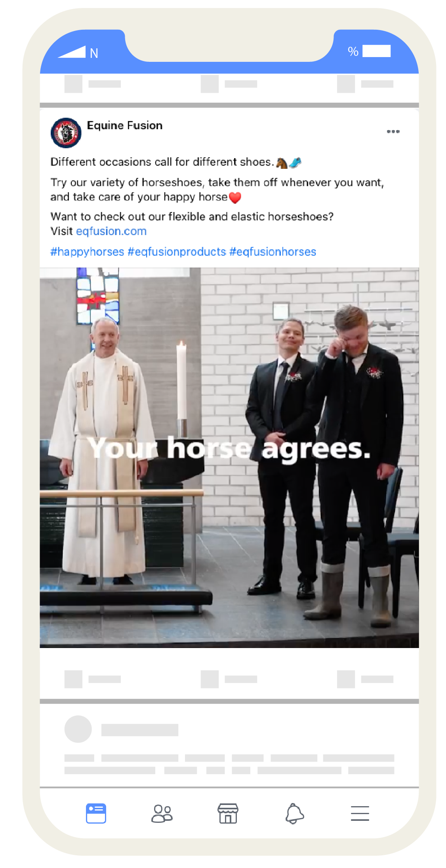Click the eqfusion.com link
446x868 pixels.
click(x=111, y=231)
